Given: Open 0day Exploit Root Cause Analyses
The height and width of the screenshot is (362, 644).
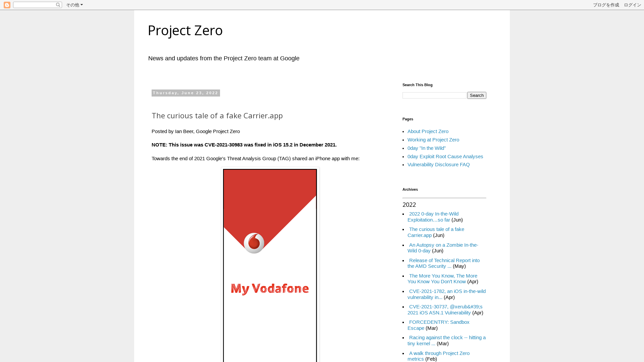Looking at the screenshot, I should [445, 156].
